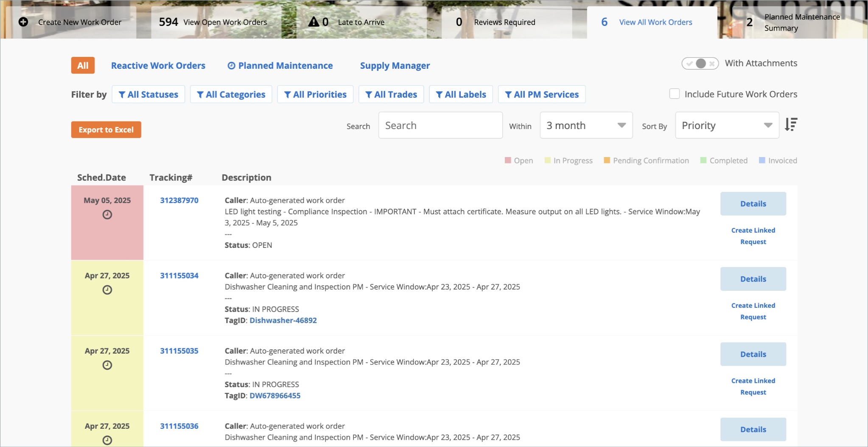Open the Planned Maintenance Summary tab

pos(798,22)
